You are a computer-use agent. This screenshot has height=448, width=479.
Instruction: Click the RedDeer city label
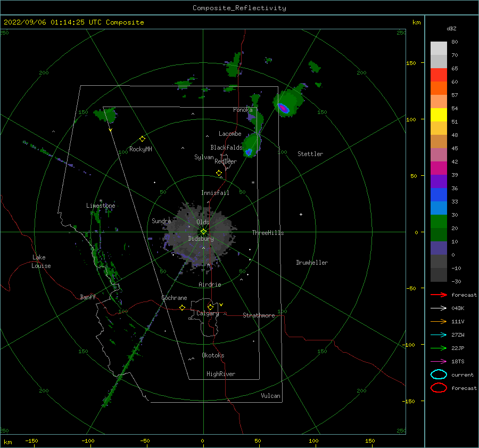point(226,161)
